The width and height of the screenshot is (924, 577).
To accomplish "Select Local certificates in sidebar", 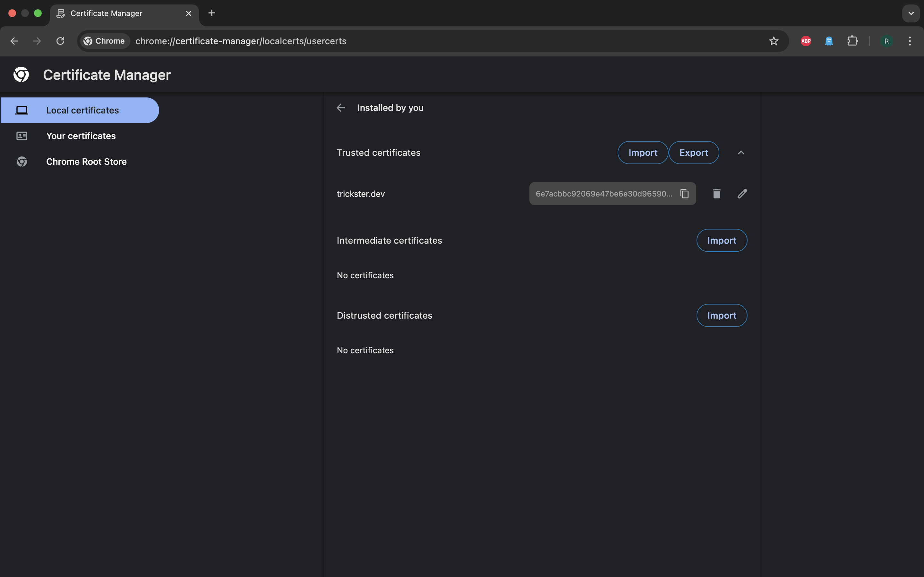I will click(x=82, y=111).
